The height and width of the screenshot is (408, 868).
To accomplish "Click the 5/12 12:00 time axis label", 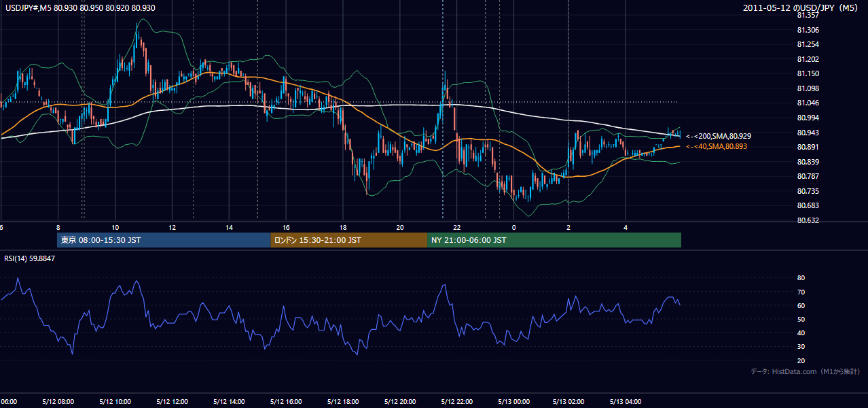I will 172,401.
